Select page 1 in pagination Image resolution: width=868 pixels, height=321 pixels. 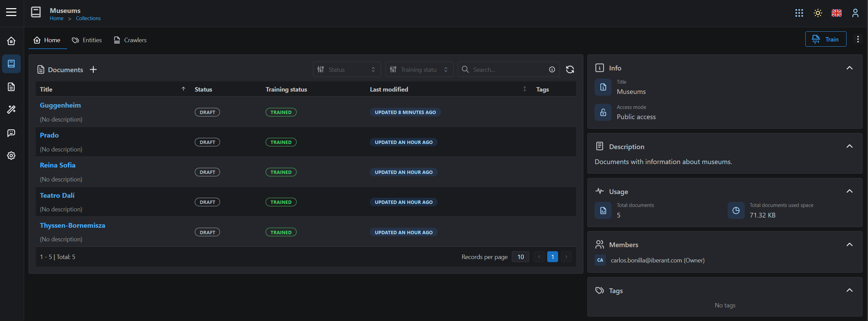[552, 257]
